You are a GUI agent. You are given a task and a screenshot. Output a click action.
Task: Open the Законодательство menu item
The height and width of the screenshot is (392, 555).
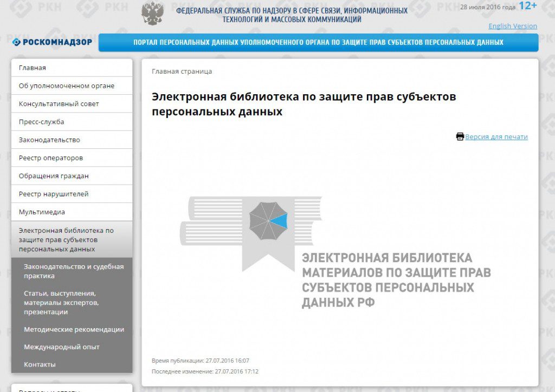click(49, 140)
